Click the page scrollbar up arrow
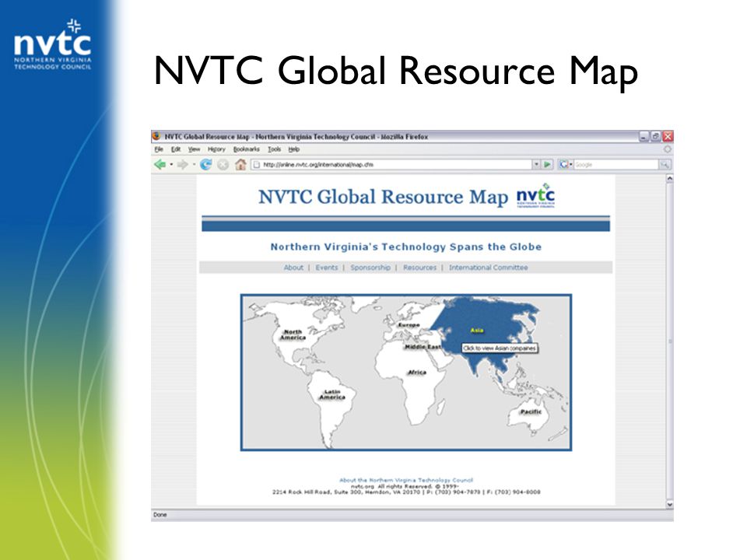Image resolution: width=747 pixels, height=560 pixels. pos(669,179)
